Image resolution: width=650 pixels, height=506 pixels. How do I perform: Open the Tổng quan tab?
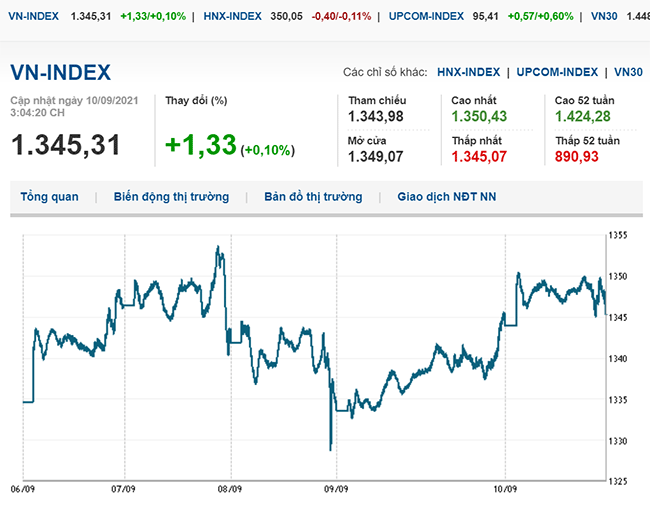49,197
